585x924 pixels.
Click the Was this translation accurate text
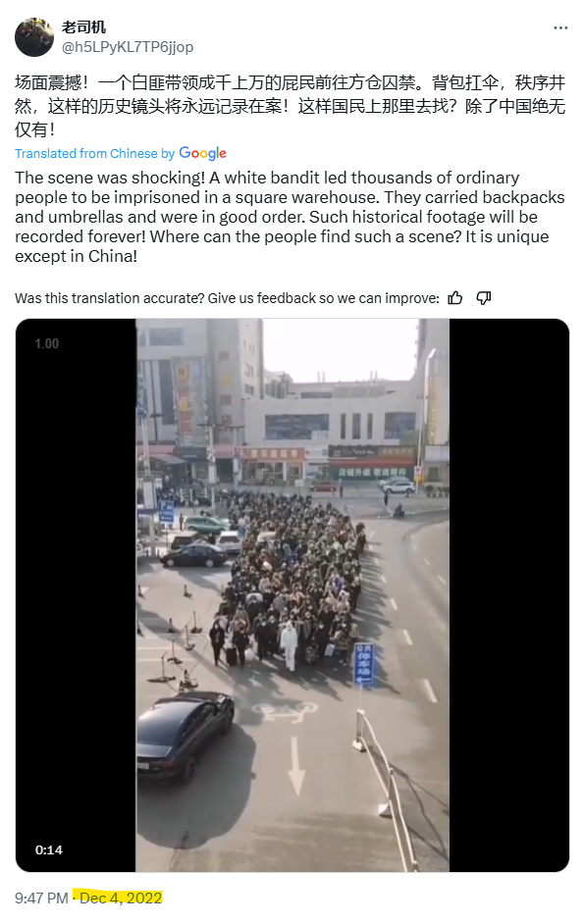pyautogui.click(x=227, y=298)
